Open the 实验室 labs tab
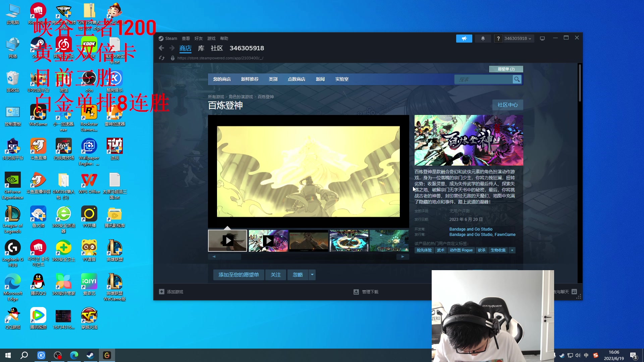Image resolution: width=644 pixels, height=362 pixels. coord(342,79)
